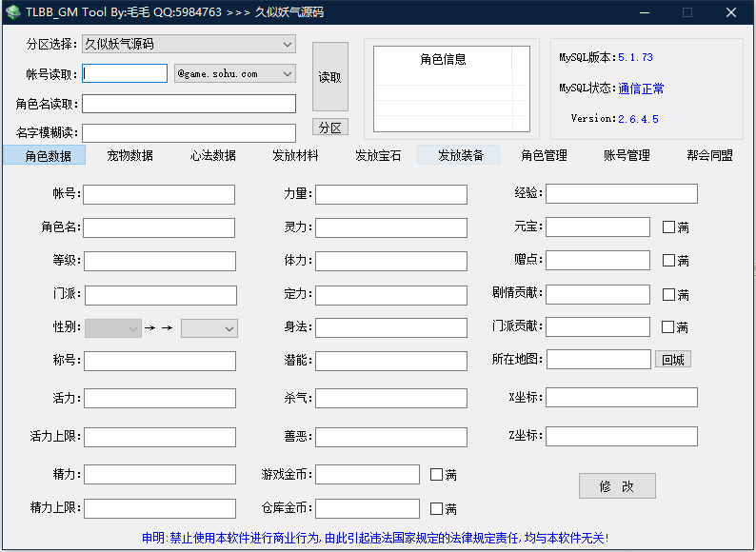Viewport: 756px width, 552px height.
Task: Click the 回城 button beside 所在地图
Action: pos(672,359)
